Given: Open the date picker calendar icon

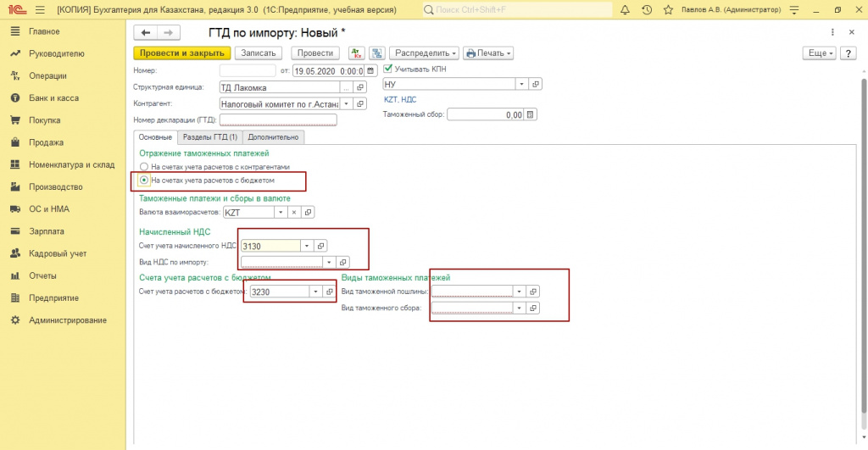Looking at the screenshot, I should coord(371,71).
